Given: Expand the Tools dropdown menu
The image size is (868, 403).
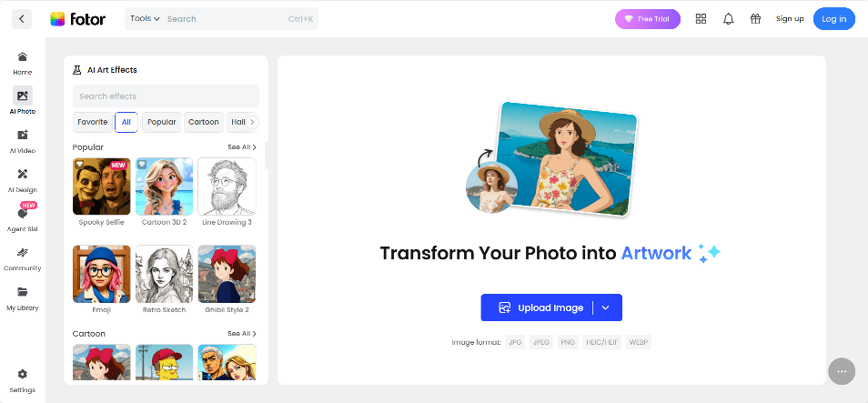Looking at the screenshot, I should coord(145,19).
